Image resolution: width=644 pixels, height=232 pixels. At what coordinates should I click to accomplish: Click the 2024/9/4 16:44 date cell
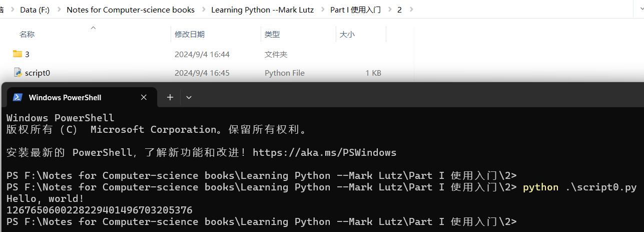pyautogui.click(x=202, y=54)
